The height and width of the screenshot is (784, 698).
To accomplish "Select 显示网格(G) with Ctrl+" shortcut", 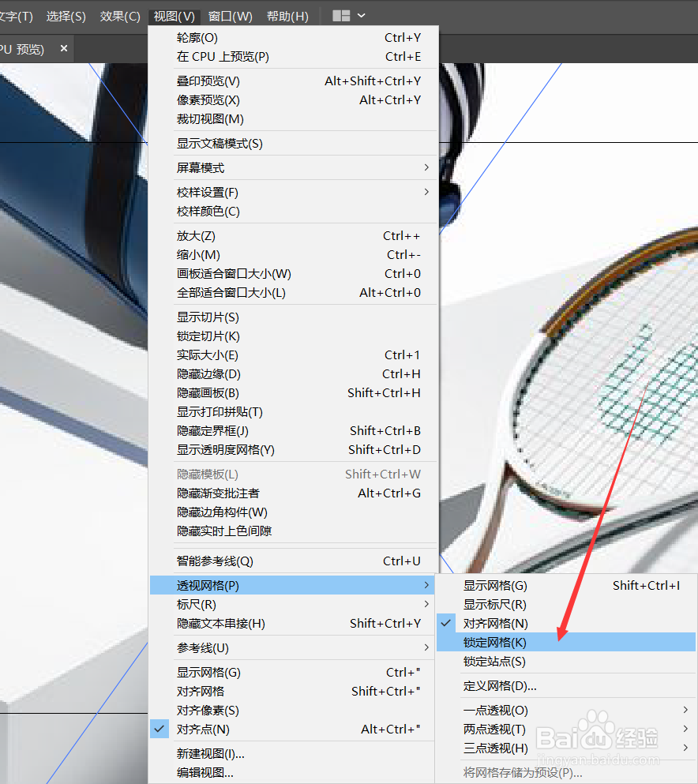I will [x=294, y=673].
